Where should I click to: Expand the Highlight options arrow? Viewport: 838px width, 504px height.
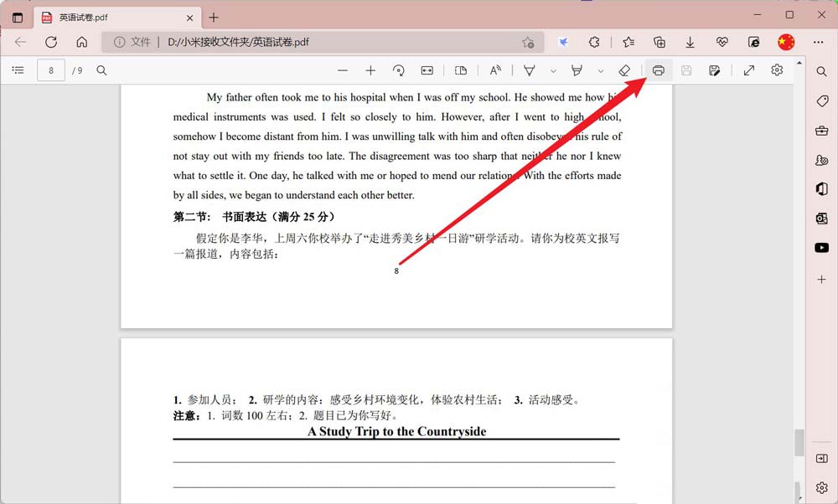pos(601,71)
